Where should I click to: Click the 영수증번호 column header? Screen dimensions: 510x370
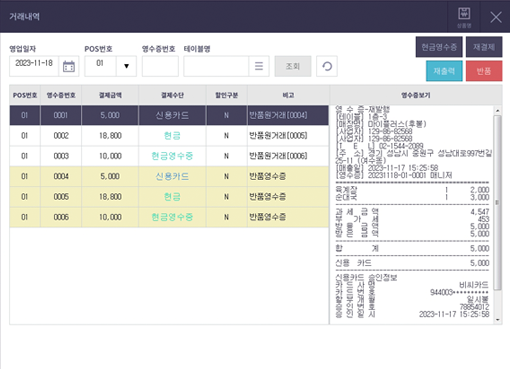pos(61,95)
